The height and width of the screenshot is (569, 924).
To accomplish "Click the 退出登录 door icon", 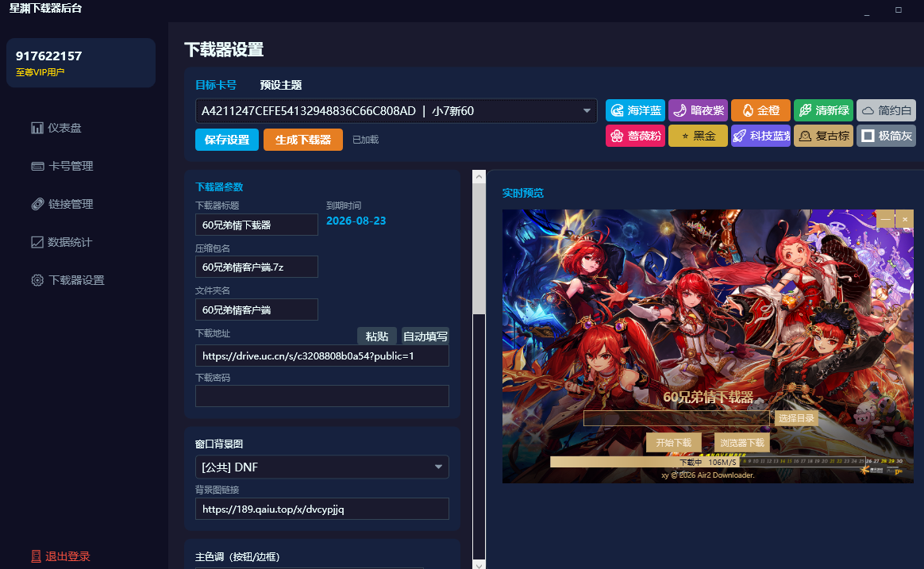I will click(x=36, y=556).
